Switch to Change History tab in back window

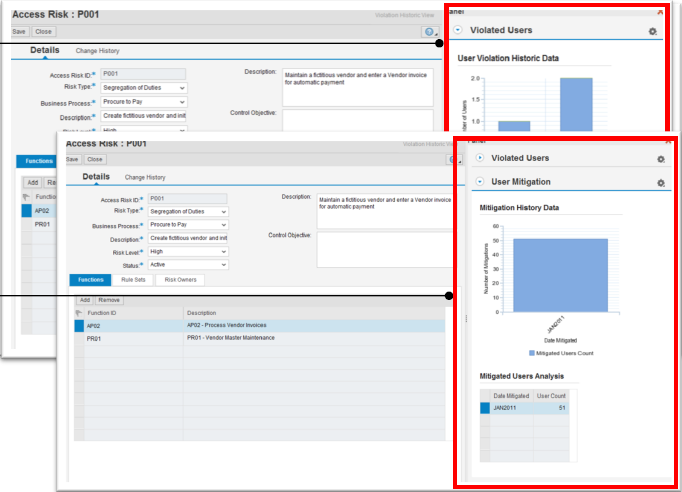point(97,51)
